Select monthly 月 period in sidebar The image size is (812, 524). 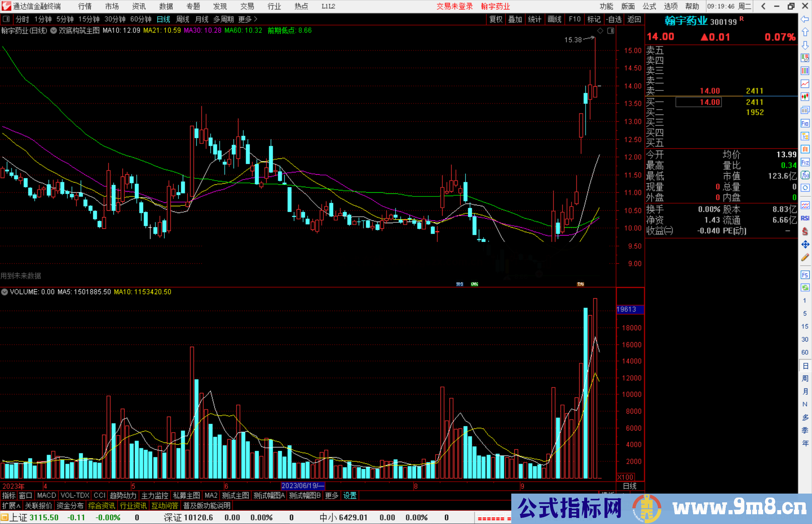pyautogui.click(x=805, y=391)
